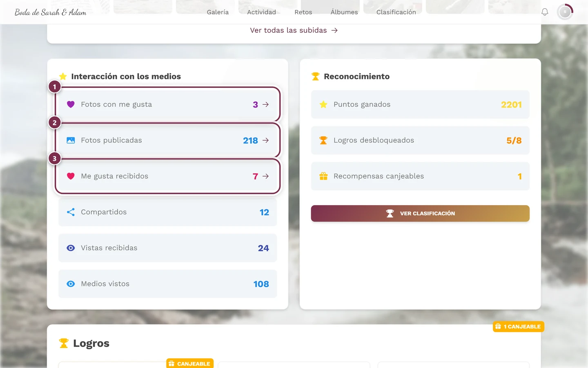Viewport: 588px width, 368px height.
Task: Click the Logros section heading
Action: [91, 343]
